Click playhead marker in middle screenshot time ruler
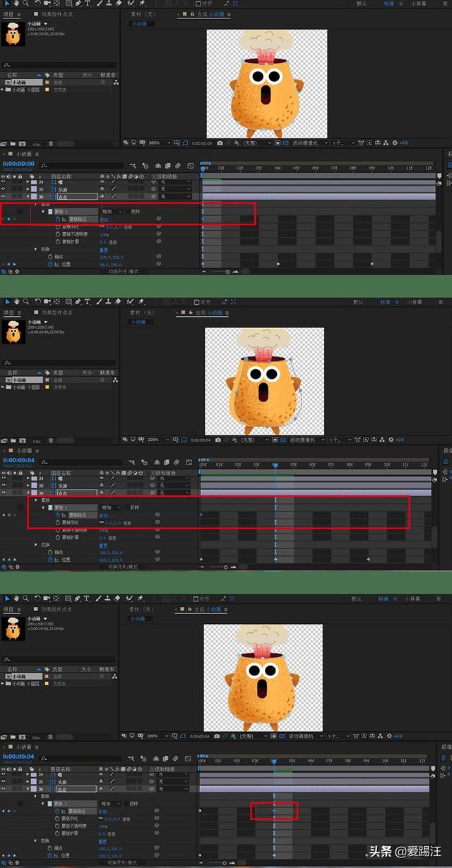This screenshot has height=868, width=452. 275,465
